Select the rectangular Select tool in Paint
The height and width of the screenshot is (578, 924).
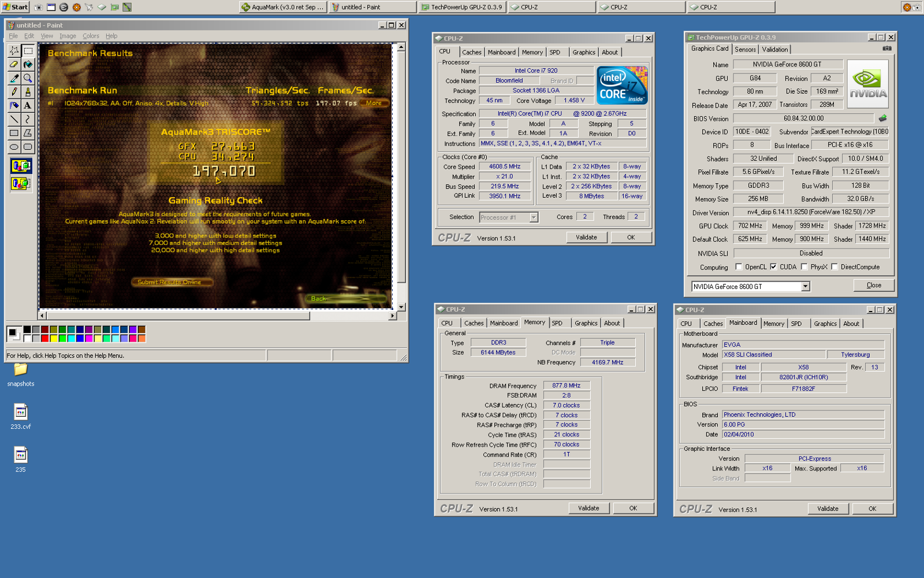pos(28,51)
